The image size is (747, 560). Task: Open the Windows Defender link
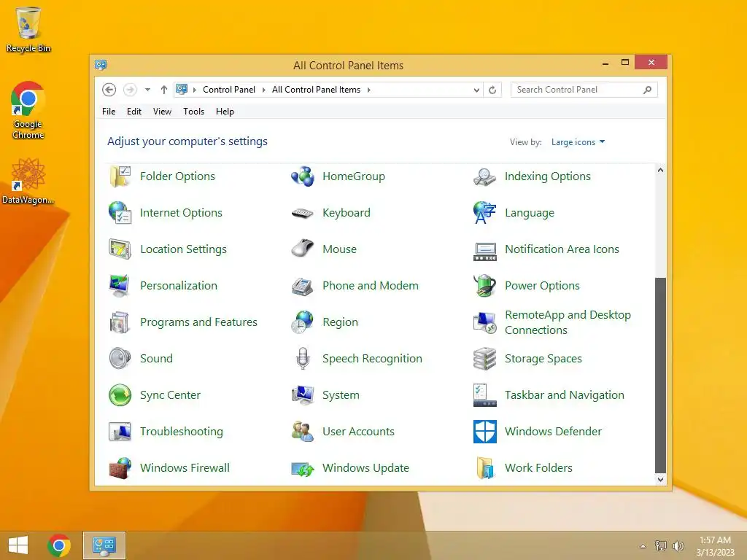coord(553,432)
